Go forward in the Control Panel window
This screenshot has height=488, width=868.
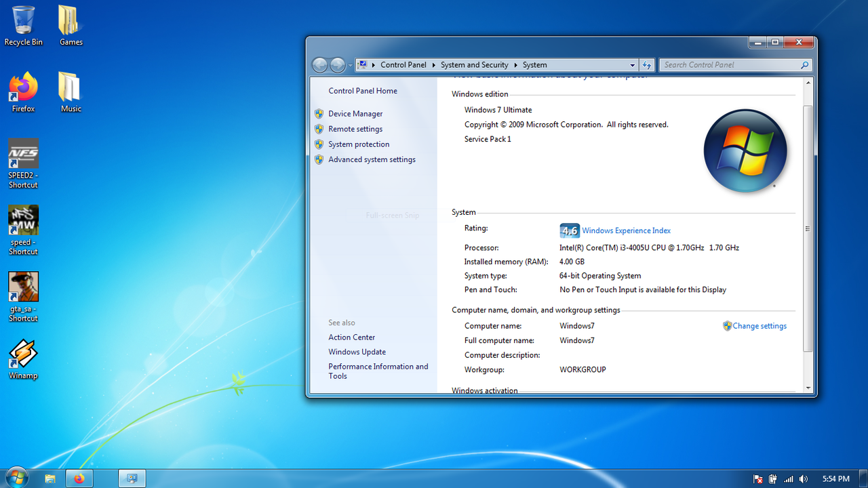(337, 65)
